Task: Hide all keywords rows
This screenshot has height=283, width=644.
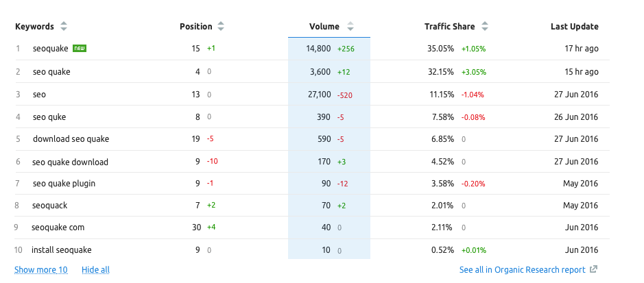Action: 95,270
